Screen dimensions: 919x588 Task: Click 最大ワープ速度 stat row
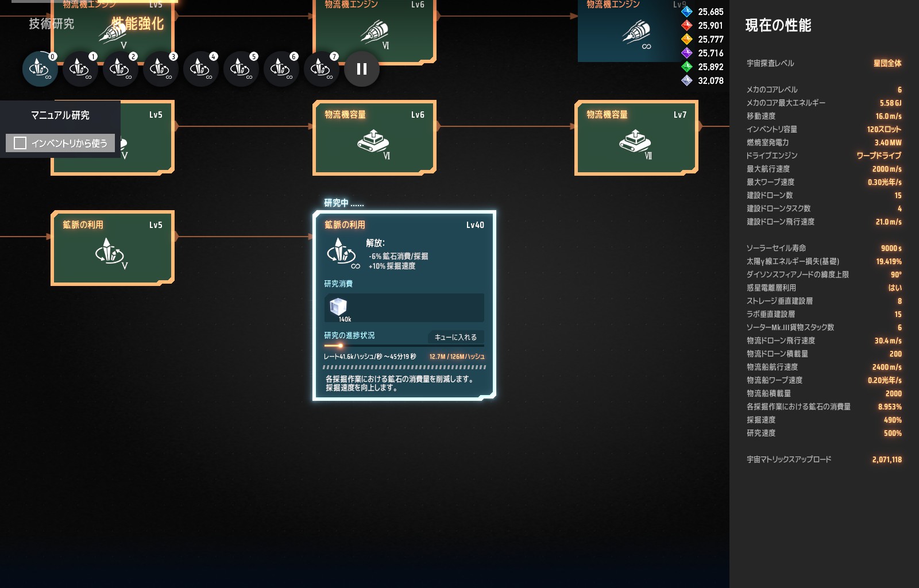(x=824, y=182)
